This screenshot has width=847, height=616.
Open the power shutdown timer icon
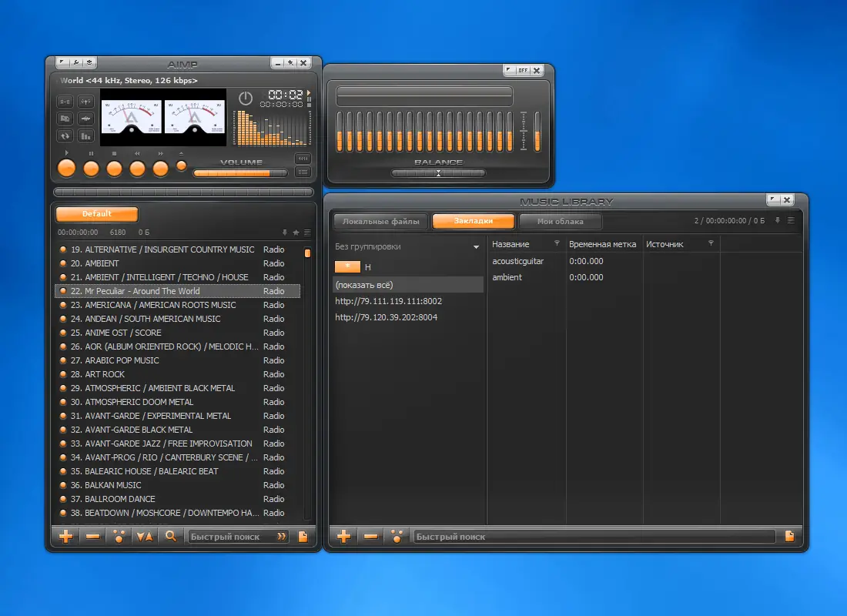click(x=246, y=99)
